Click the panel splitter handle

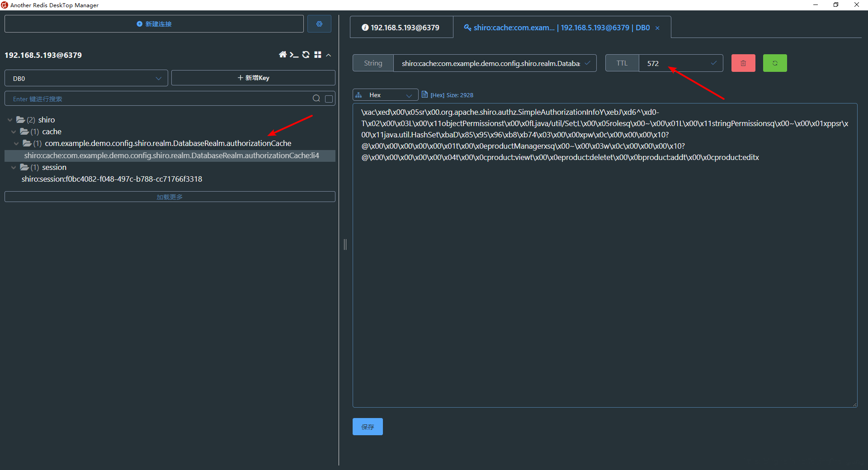point(345,244)
